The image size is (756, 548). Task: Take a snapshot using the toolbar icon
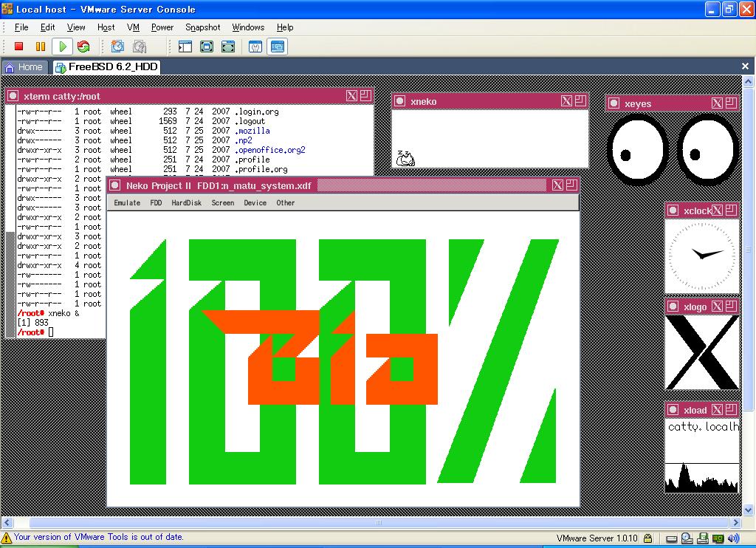tap(117, 47)
